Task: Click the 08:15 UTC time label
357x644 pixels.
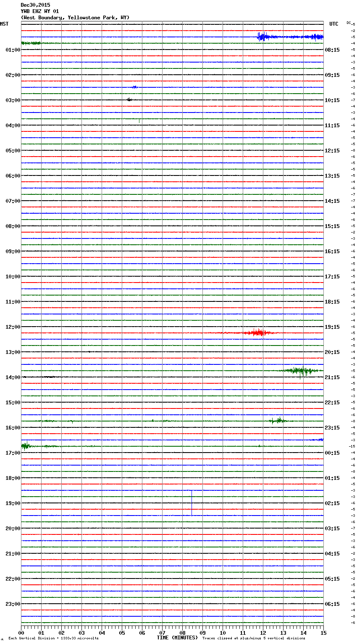Action: (x=332, y=50)
